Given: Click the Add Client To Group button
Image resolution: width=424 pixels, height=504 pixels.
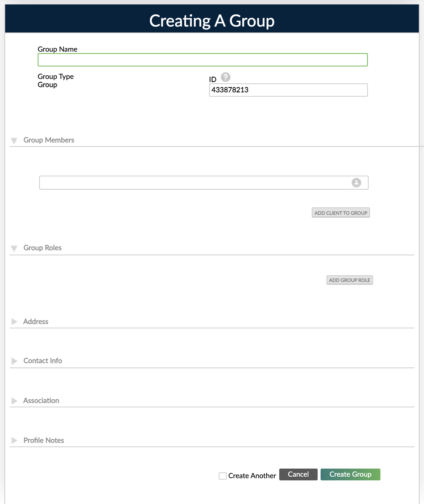Looking at the screenshot, I should point(341,213).
